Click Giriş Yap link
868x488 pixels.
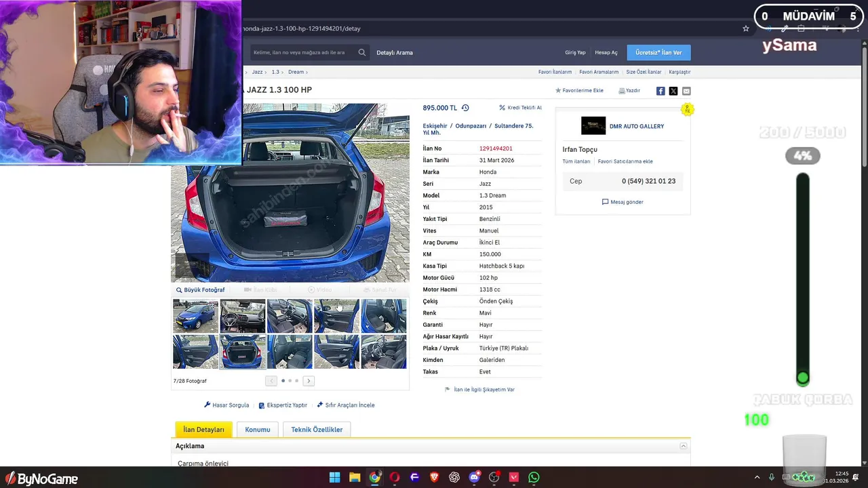point(575,52)
